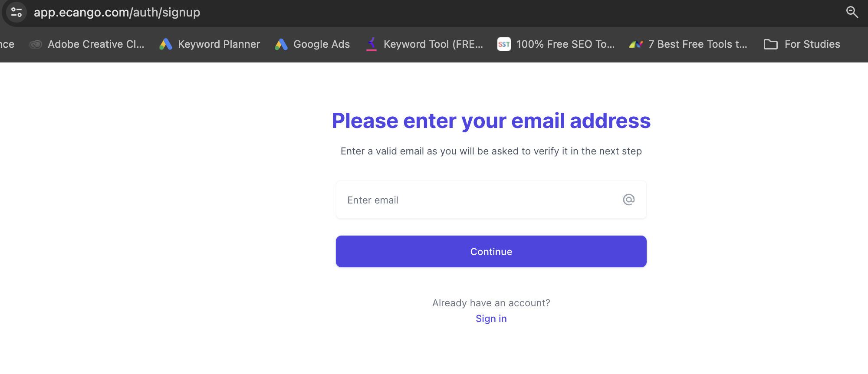Open the truncated bookmark at the far left
The width and height of the screenshot is (868, 374).
click(x=8, y=44)
